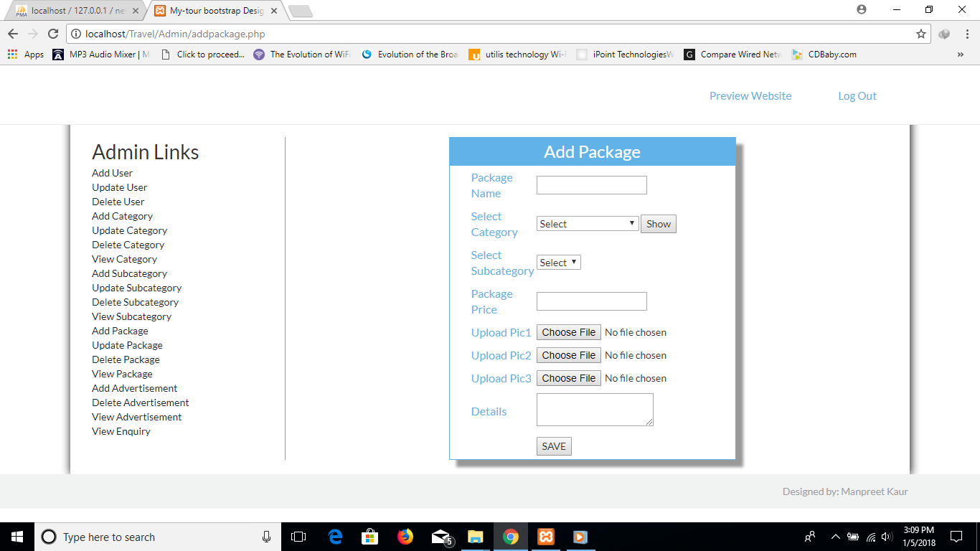The width and height of the screenshot is (980, 551).
Task: Show more bookmarks via the overflow chevron
Action: click(x=960, y=55)
